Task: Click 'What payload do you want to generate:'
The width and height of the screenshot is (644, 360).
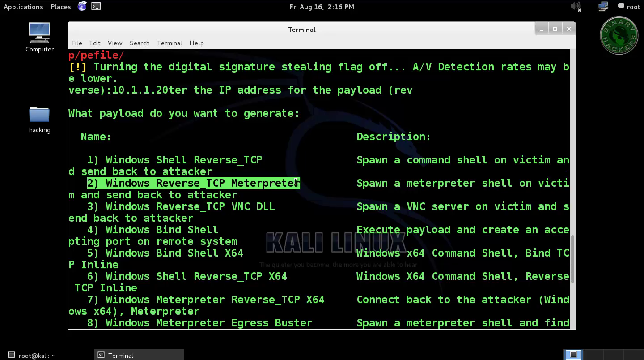Action: coord(184,113)
